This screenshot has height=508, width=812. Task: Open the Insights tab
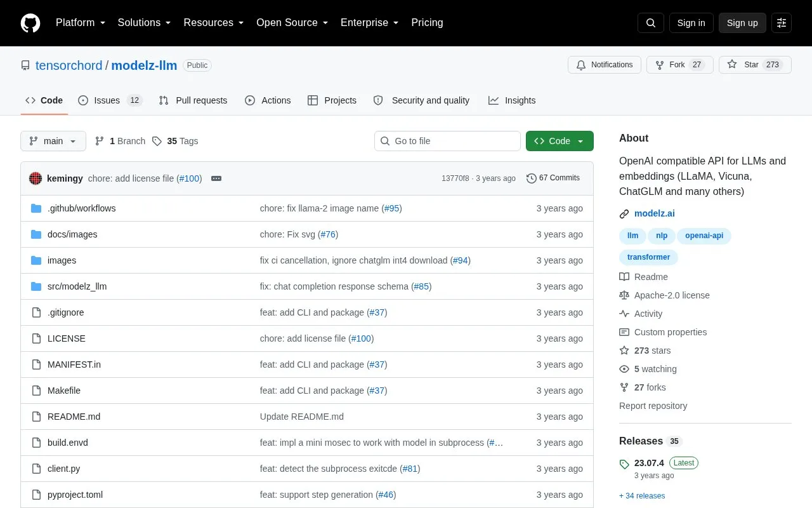[x=512, y=100]
